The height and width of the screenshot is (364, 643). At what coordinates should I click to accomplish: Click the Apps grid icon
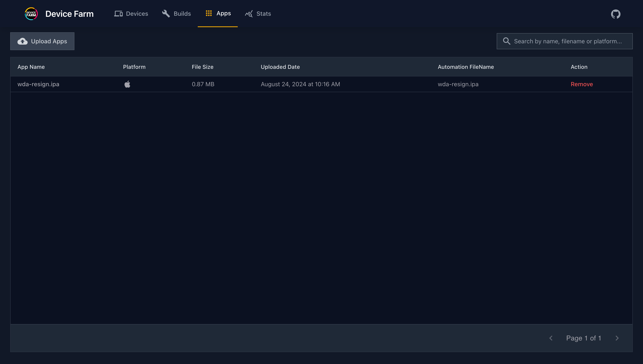point(209,13)
